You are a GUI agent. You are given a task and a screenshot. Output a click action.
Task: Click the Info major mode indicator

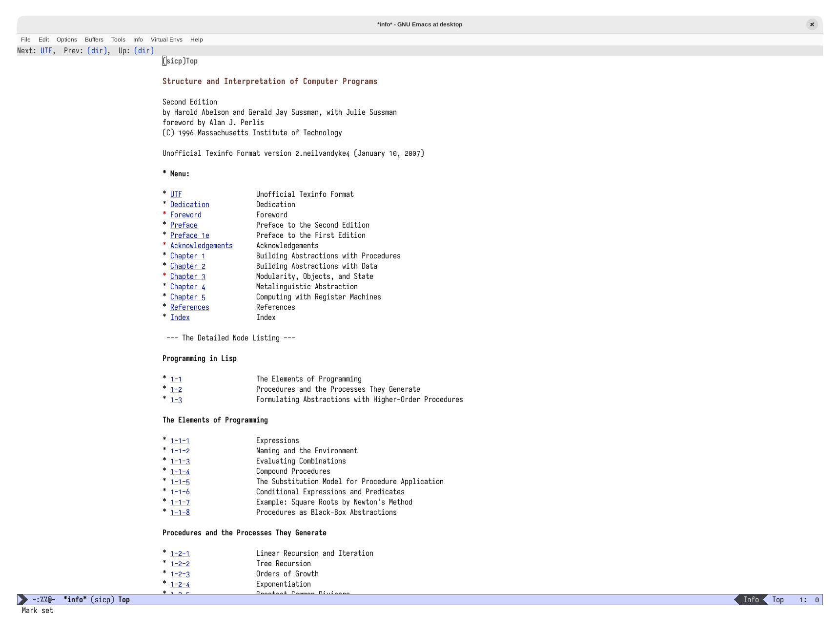751,600
